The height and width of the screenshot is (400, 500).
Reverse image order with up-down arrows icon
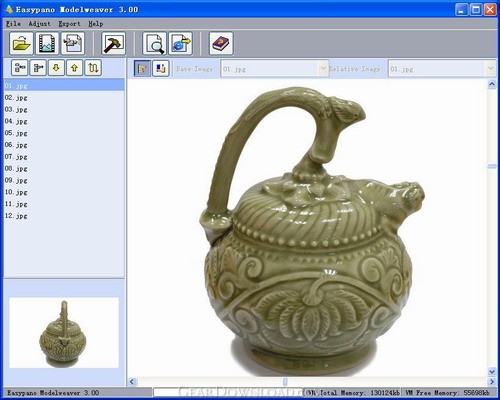click(93, 68)
